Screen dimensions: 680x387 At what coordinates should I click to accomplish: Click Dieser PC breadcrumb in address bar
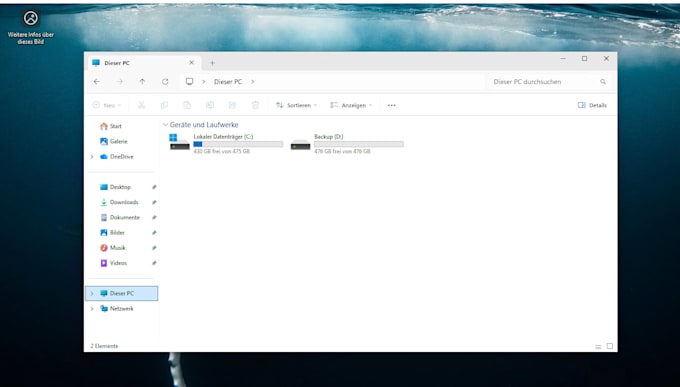(x=228, y=82)
